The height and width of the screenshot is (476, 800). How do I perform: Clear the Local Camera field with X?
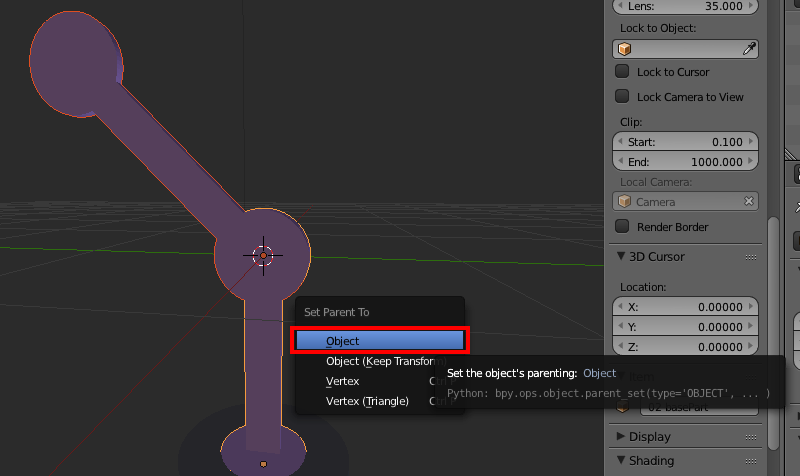click(x=748, y=202)
